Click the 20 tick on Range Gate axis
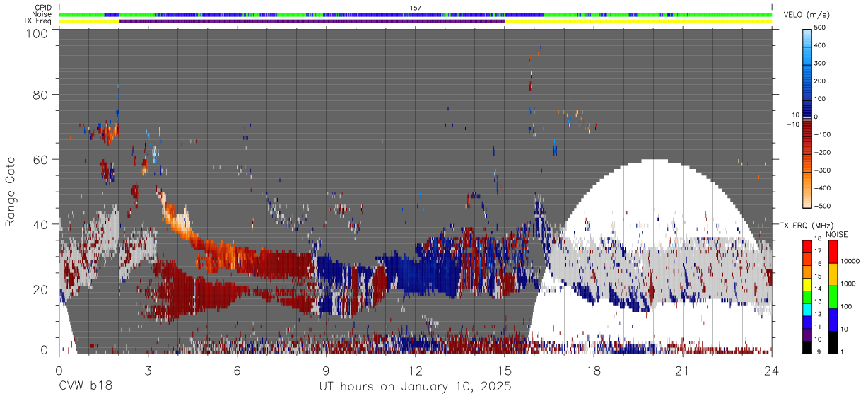This screenshot has height=401, width=868. 42,289
